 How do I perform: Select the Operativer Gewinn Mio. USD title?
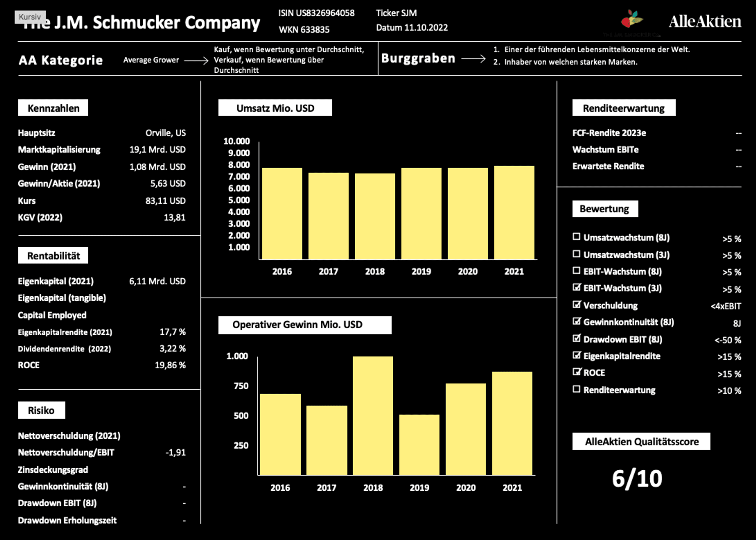305,325
